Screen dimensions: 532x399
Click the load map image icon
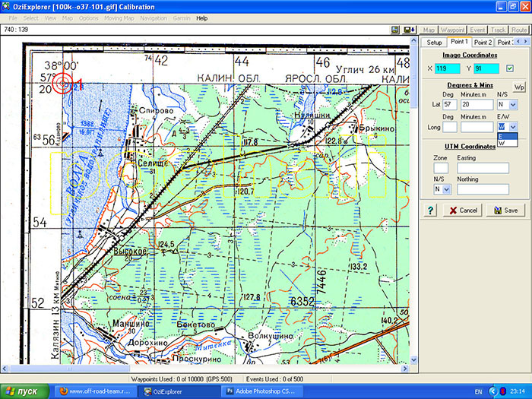tap(396, 30)
